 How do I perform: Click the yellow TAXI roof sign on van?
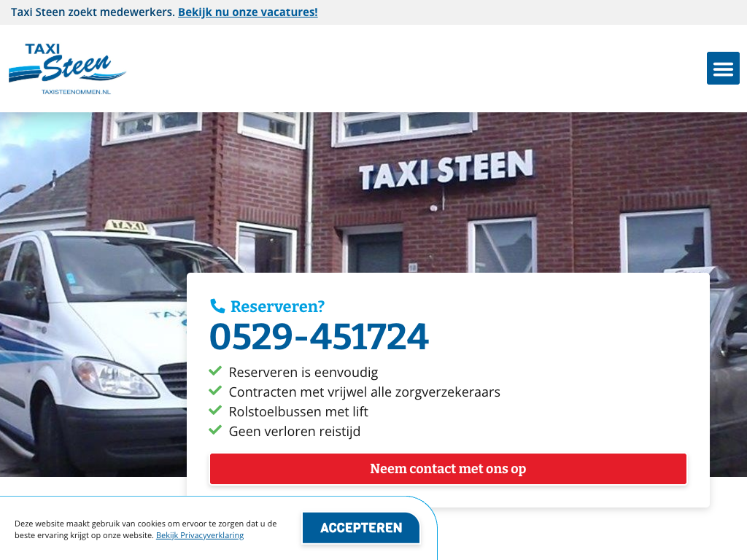pyautogui.click(x=130, y=226)
